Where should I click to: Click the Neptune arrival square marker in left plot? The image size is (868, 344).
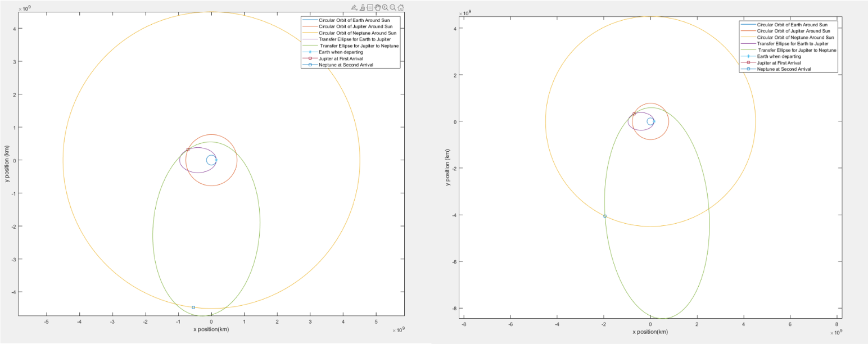pyautogui.click(x=193, y=307)
